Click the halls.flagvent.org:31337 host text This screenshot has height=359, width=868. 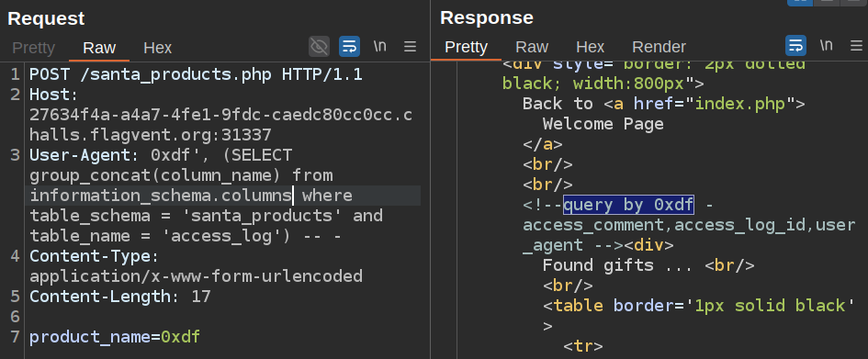pos(151,135)
